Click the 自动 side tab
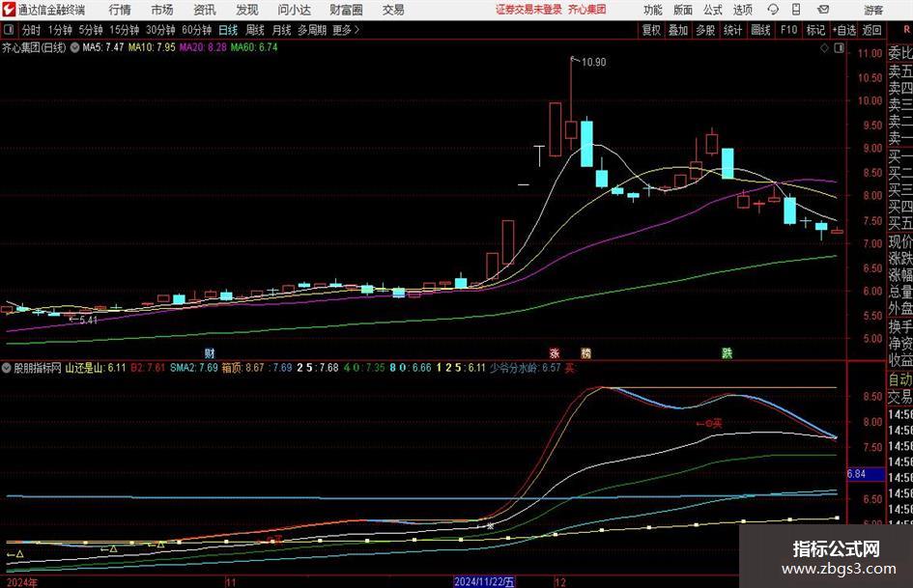 900,379
